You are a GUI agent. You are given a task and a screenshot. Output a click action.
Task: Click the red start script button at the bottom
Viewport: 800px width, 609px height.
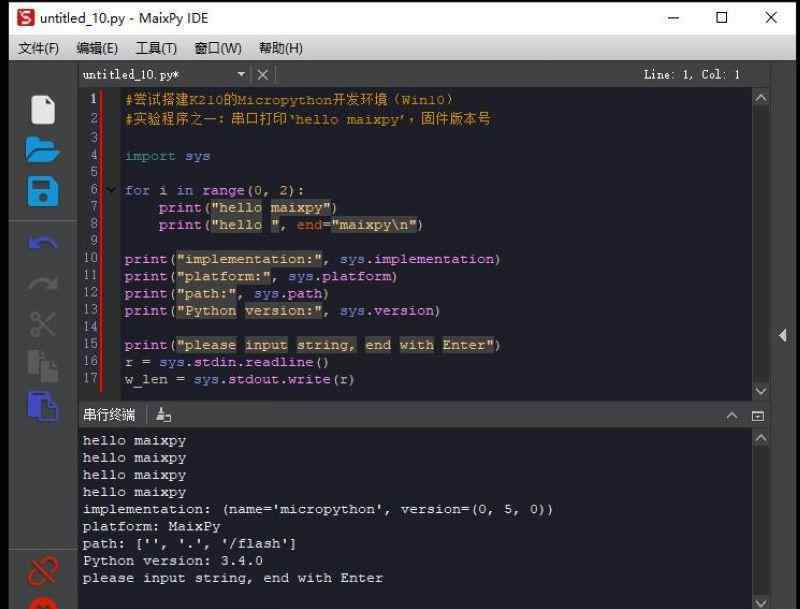(43, 603)
